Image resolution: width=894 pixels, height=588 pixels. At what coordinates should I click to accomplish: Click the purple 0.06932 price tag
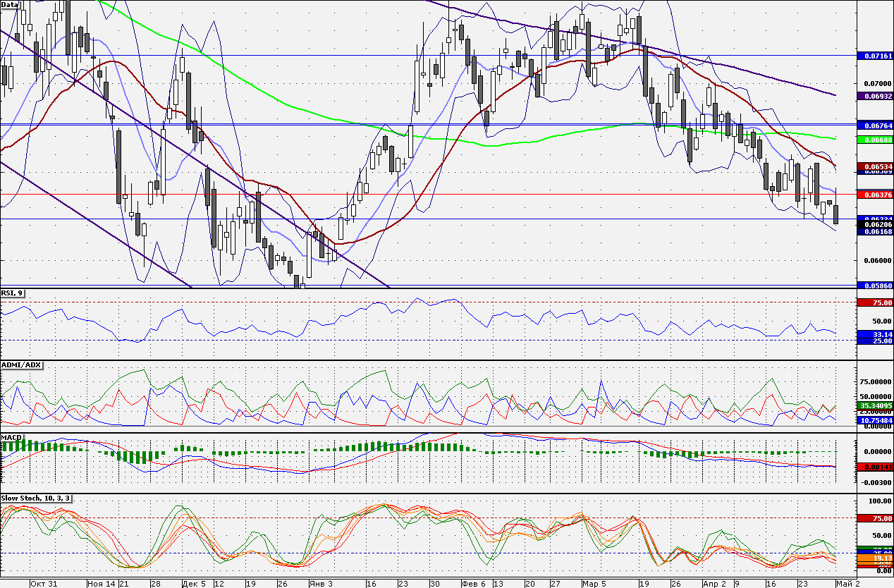click(875, 95)
